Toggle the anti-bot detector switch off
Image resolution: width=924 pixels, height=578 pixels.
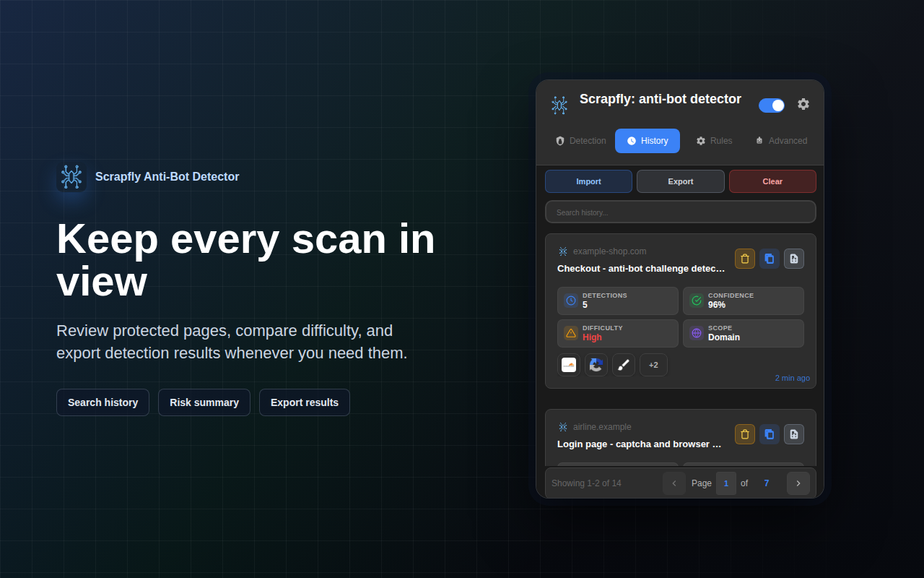point(772,105)
